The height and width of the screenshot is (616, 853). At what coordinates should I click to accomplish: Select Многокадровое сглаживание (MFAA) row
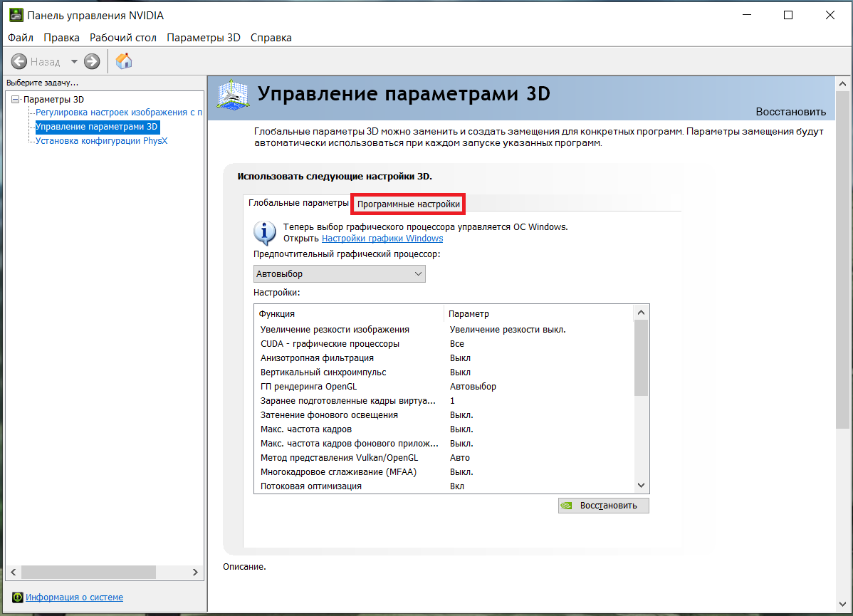point(444,472)
